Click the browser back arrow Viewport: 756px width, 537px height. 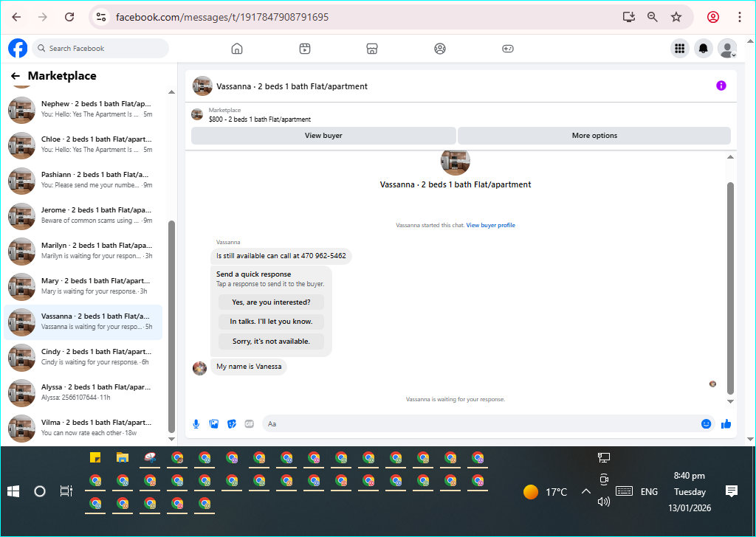[x=16, y=17]
